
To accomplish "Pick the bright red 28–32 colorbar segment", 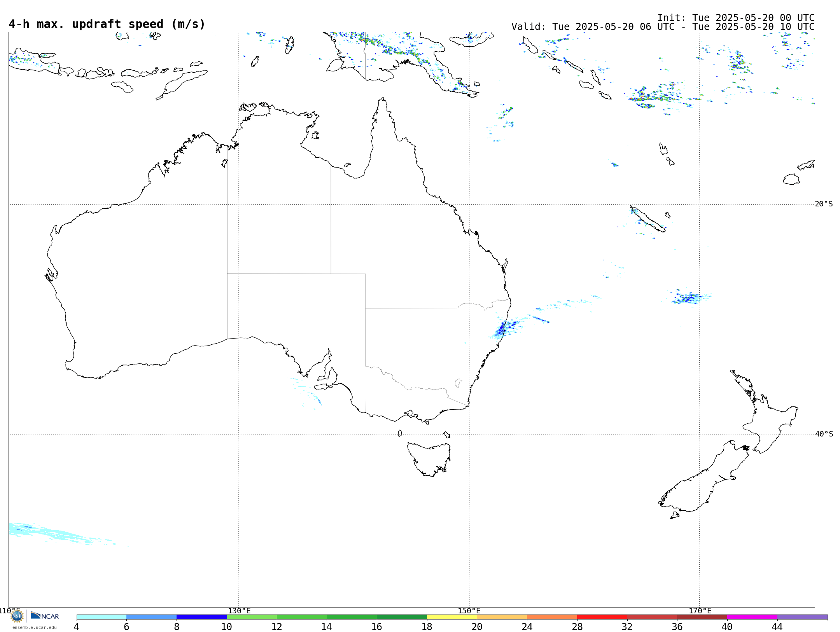I will click(x=602, y=617).
